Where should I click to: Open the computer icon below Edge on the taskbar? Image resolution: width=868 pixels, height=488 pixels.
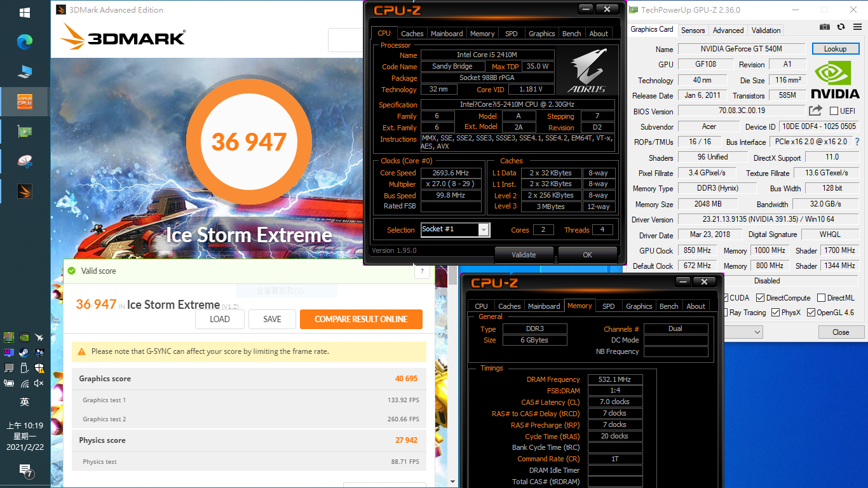point(25,72)
